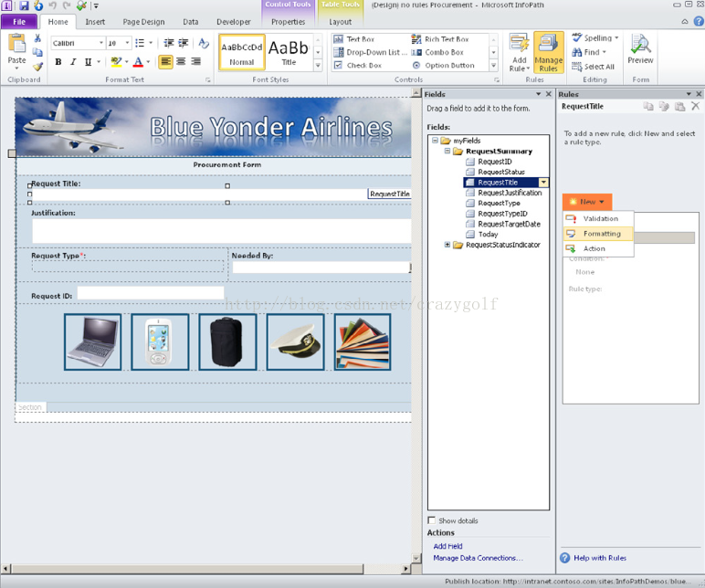Select the RequestJustification field
The image size is (705, 588).
click(510, 193)
